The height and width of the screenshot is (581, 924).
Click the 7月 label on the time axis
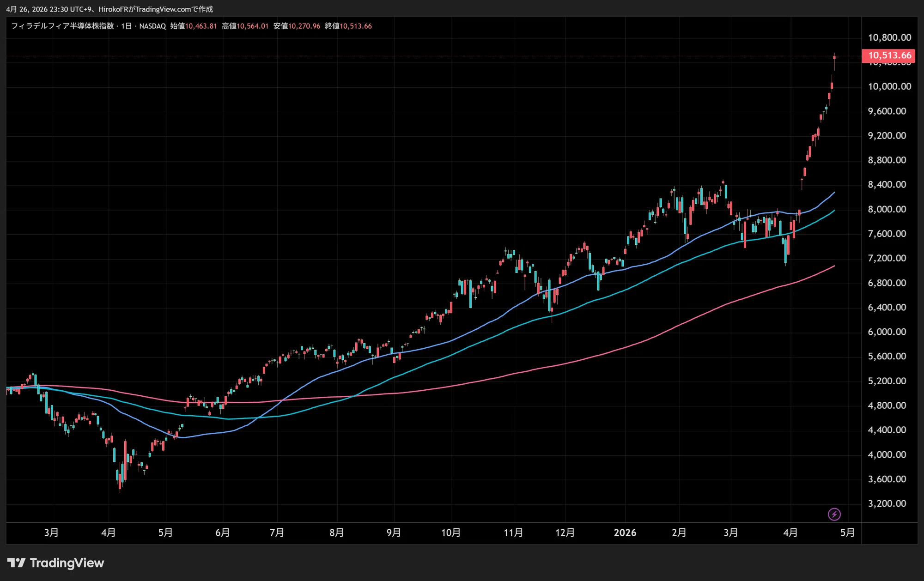coord(277,533)
